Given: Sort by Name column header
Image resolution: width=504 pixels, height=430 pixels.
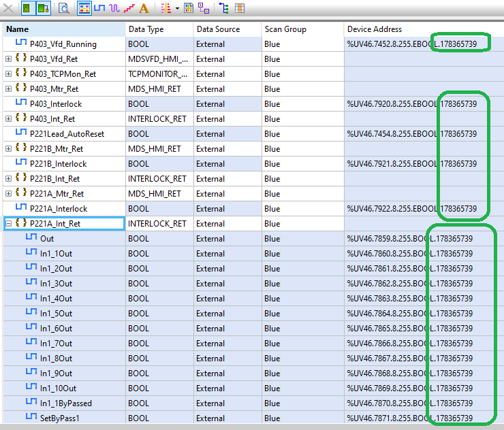Looking at the screenshot, I should pyautogui.click(x=63, y=29).
